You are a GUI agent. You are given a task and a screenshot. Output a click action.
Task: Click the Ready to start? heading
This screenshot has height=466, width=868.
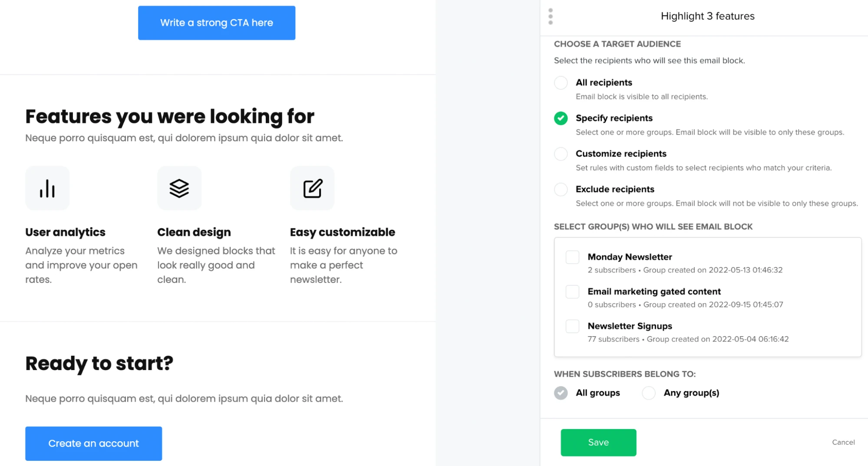99,364
